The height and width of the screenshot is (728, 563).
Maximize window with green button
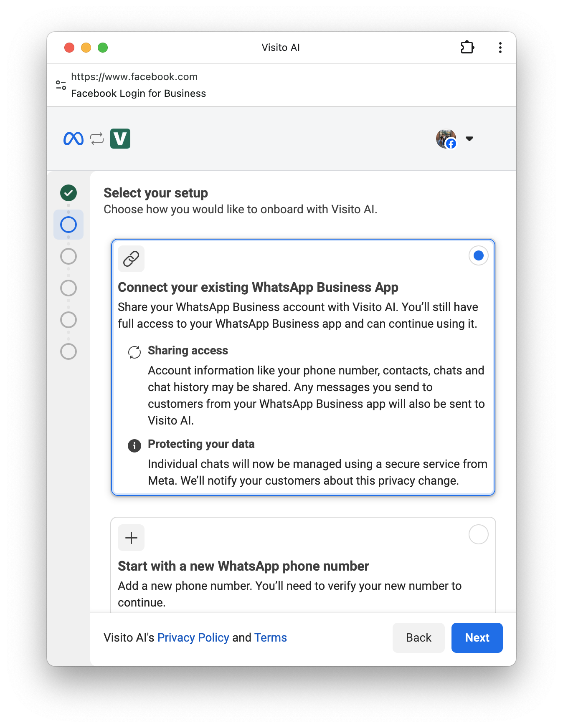tap(103, 48)
